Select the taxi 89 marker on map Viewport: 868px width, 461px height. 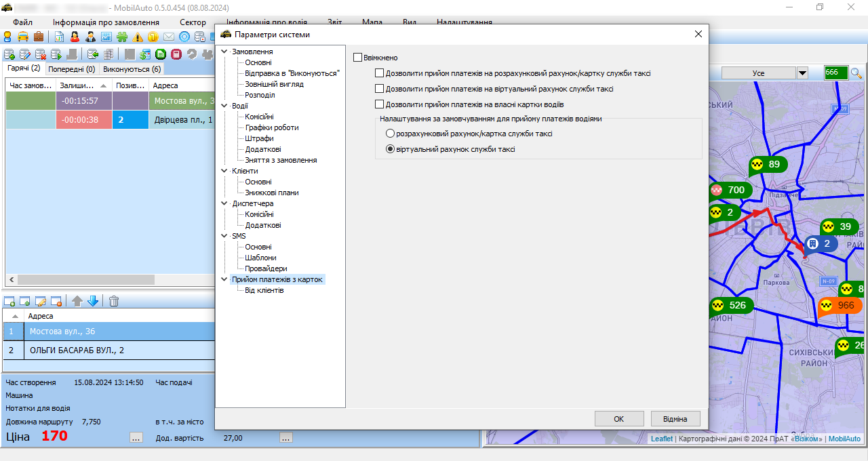coord(767,165)
